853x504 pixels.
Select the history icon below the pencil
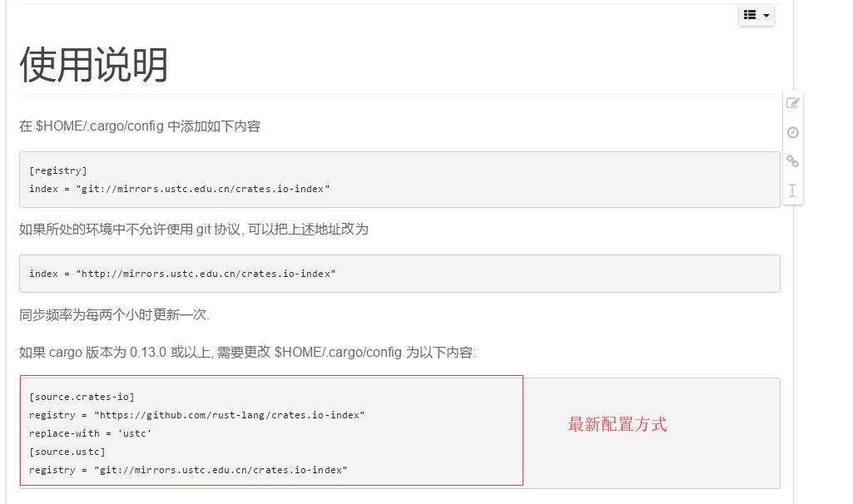[792, 132]
